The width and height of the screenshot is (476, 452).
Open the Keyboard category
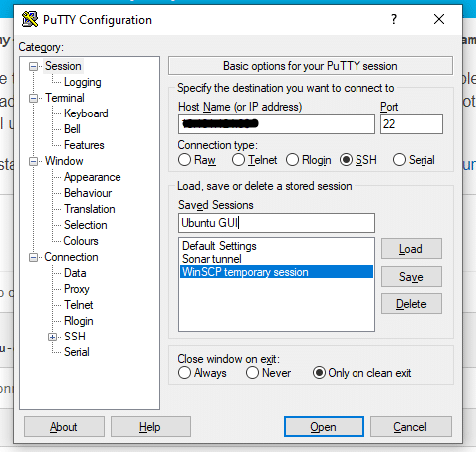[86, 113]
